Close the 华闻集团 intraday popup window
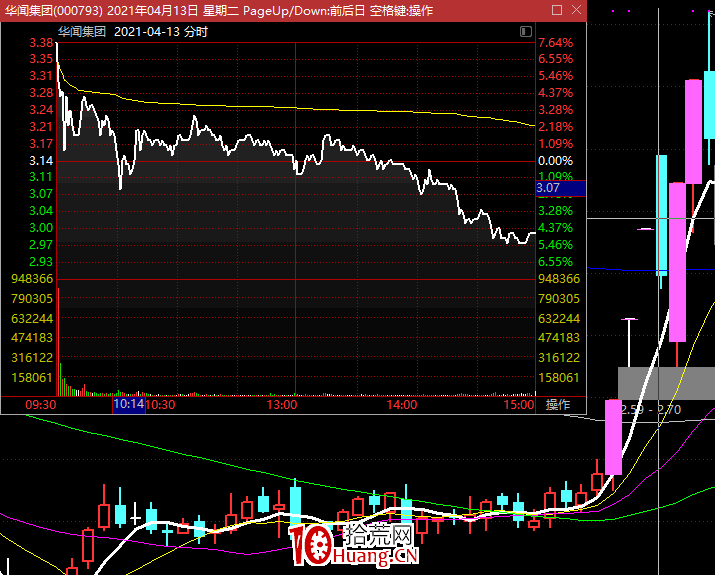The width and height of the screenshot is (715, 575). click(576, 10)
